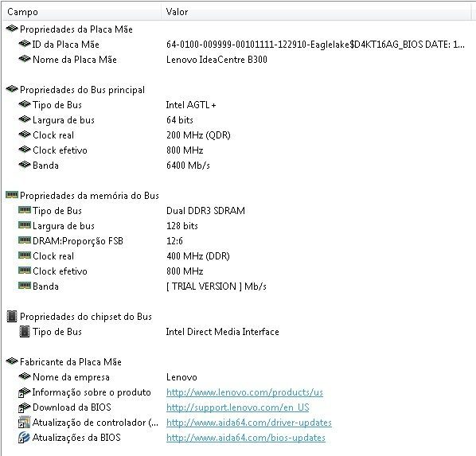Click the BIOS updates icon beside Atualizações da BIOS
Screen dimensions: 476x456
pos(25,438)
